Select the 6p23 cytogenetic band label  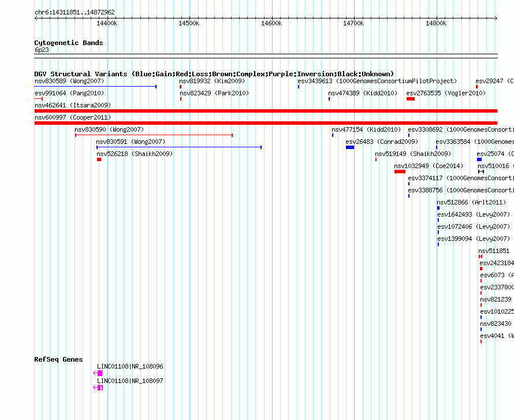click(x=42, y=50)
